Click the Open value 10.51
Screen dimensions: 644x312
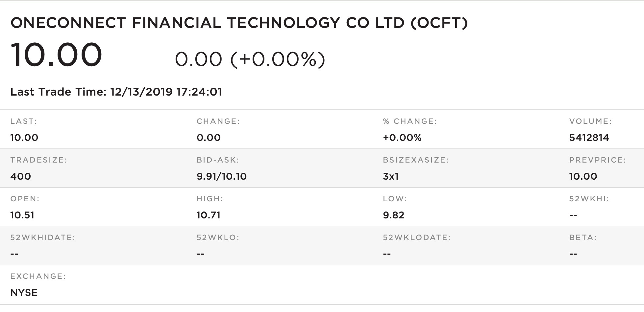(x=22, y=215)
